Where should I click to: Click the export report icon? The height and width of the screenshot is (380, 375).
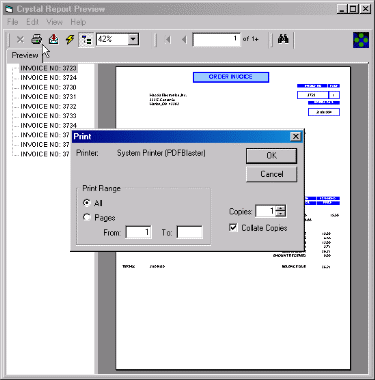pyautogui.click(x=53, y=39)
